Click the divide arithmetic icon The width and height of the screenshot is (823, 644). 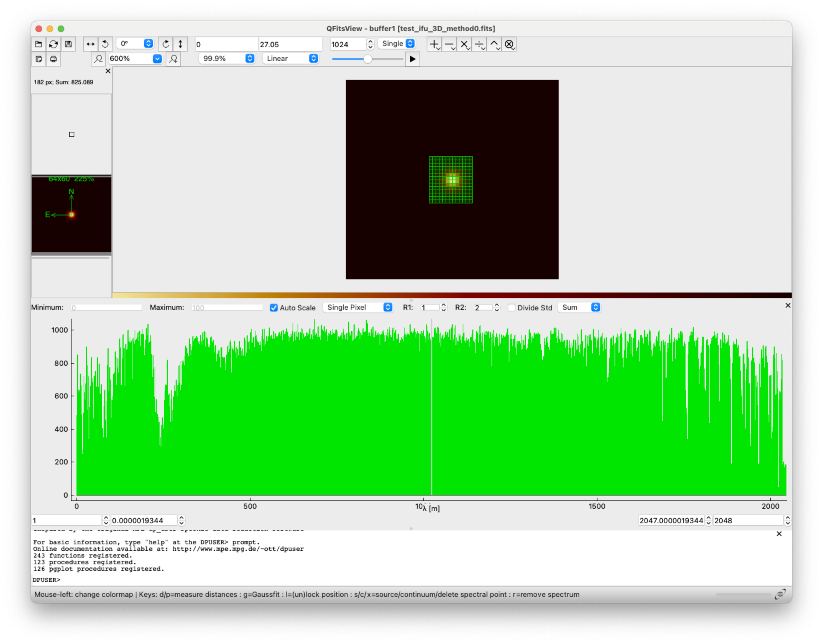(x=479, y=45)
